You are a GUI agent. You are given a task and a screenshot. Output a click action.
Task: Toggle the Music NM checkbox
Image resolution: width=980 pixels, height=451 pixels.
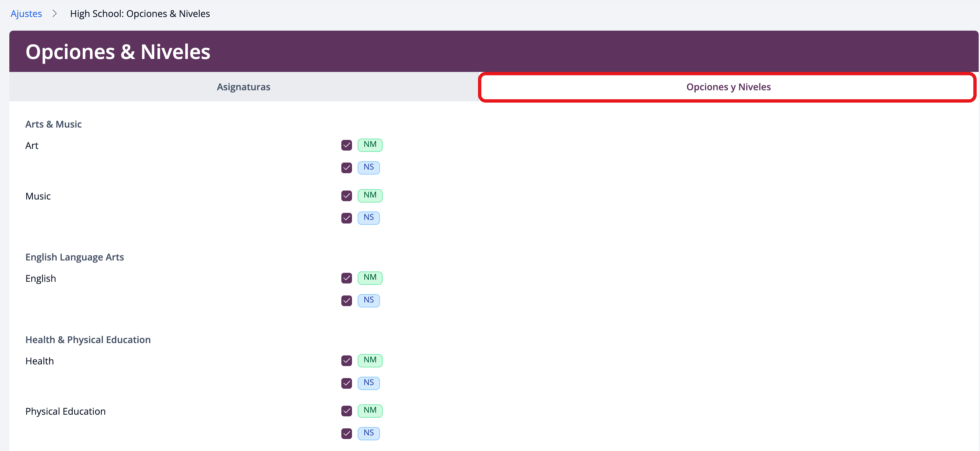pyautogui.click(x=346, y=196)
